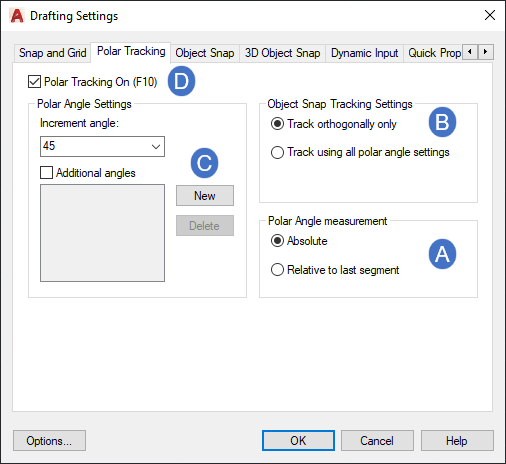Open the Increment angle dropdown arrow
Screen dimensions: 506x464
pyautogui.click(x=156, y=146)
